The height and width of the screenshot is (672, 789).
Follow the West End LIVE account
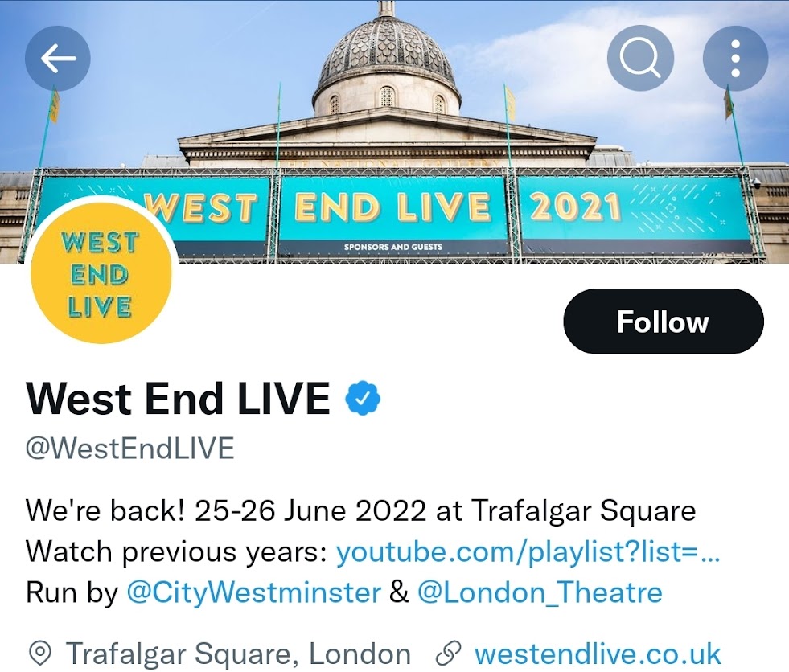pyautogui.click(x=664, y=322)
